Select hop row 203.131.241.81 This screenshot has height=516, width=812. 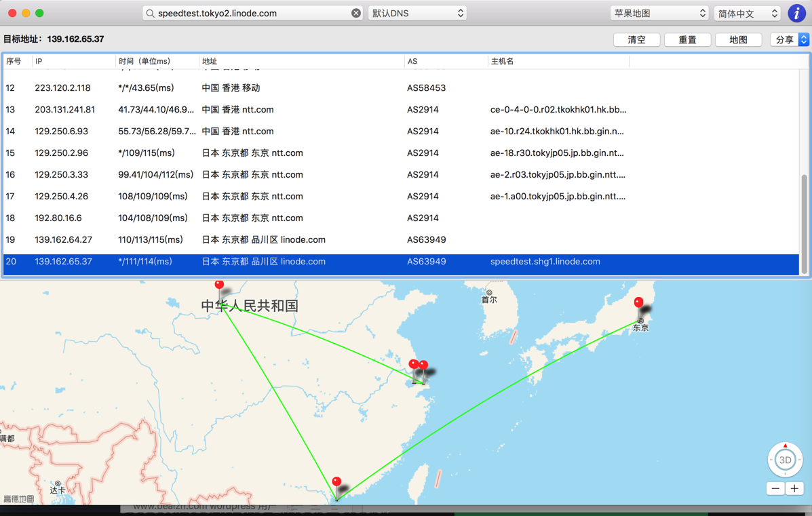401,110
